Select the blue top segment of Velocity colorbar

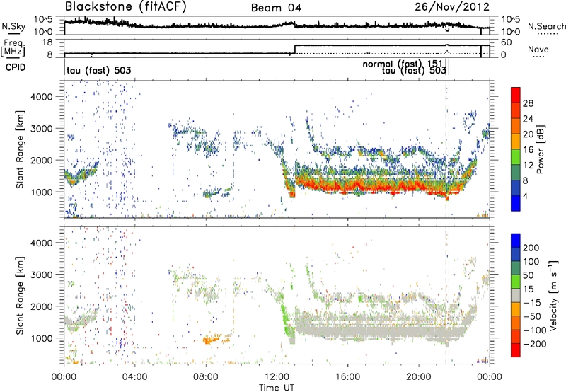tap(516, 241)
